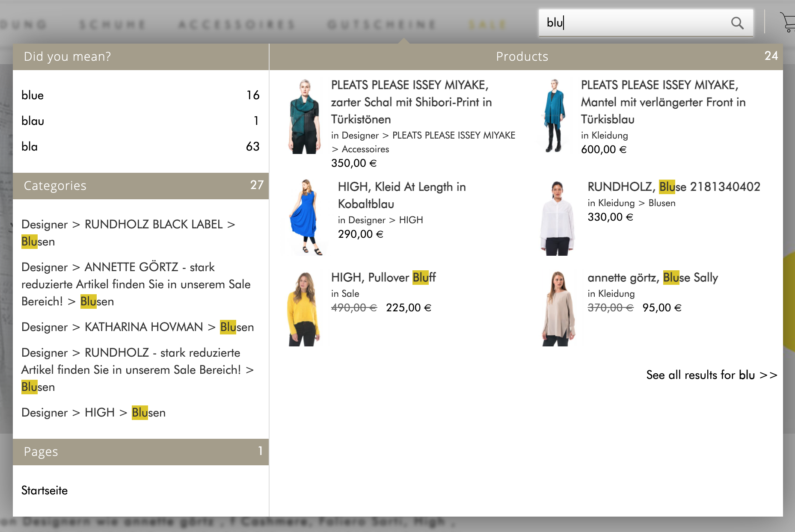This screenshot has height=532, width=795.
Task: Open SALE in the blurred navigation
Action: pos(487,24)
